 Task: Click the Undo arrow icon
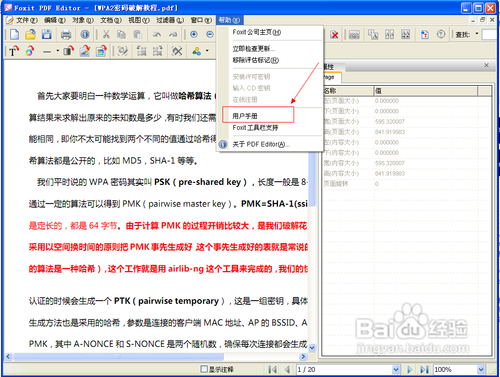tap(157, 34)
